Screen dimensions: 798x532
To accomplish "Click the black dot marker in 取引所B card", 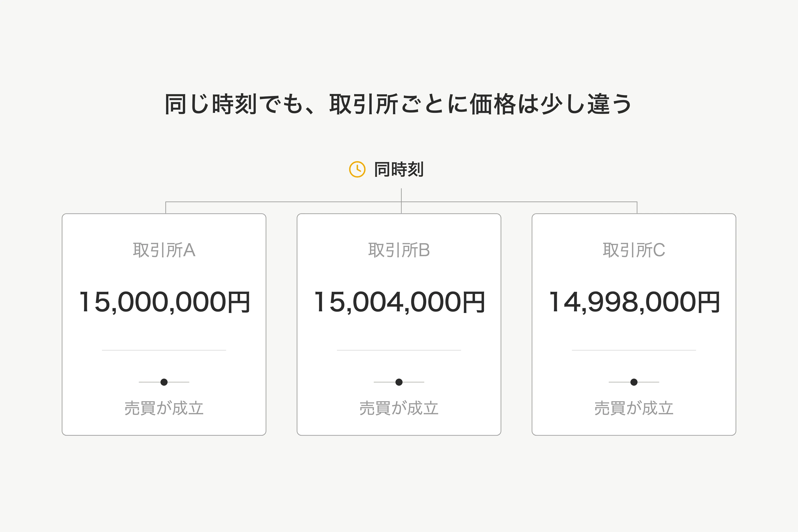I will coord(399,382).
